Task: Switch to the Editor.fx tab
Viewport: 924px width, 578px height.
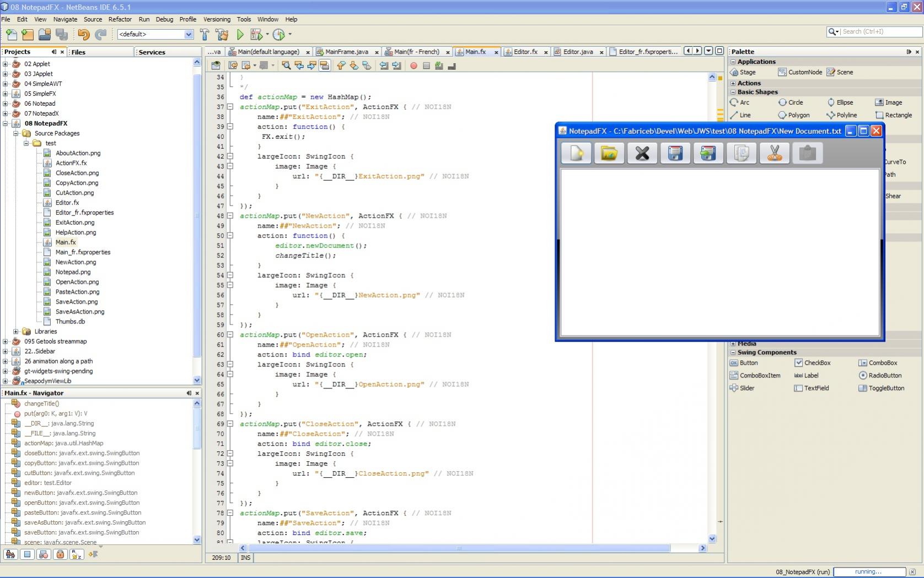Action: 525,52
